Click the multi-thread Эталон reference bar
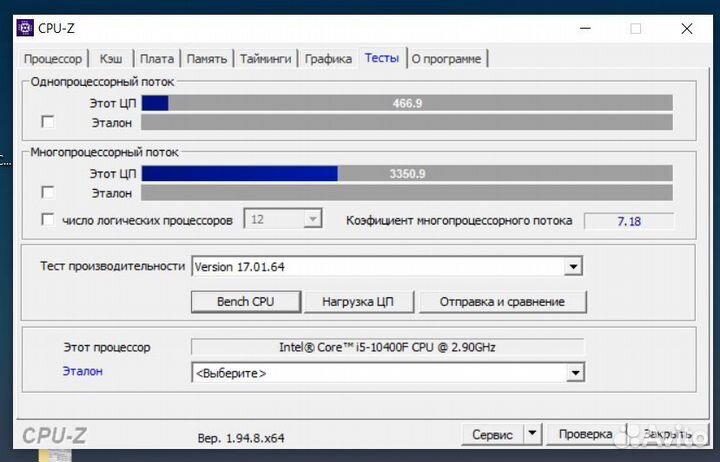The image size is (720, 462). [407, 193]
